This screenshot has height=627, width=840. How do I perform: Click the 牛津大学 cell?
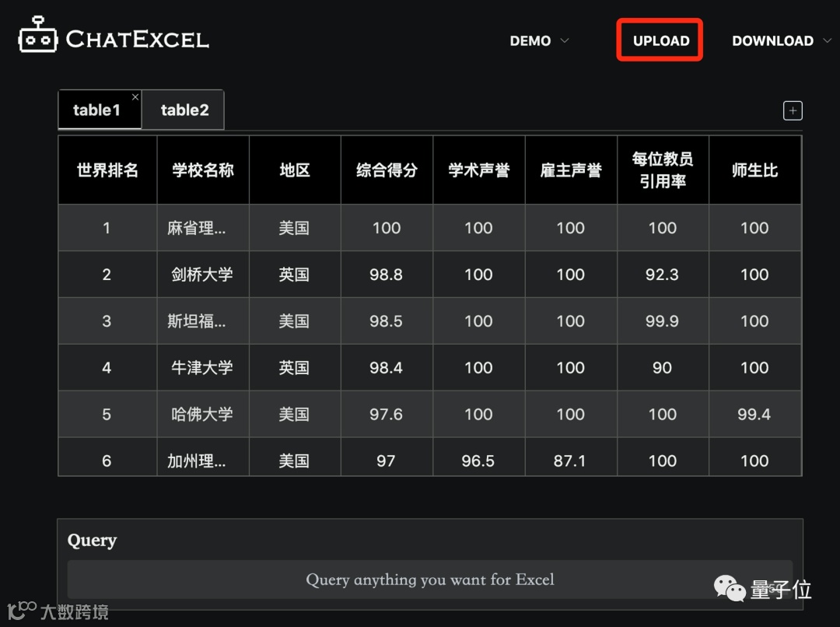203,368
